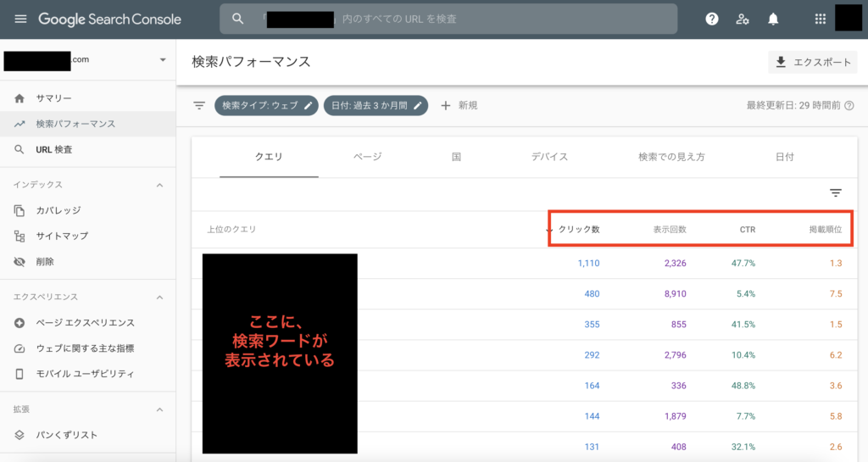Click the パンくずリスト layers icon
Viewport: 868px width, 462px height.
[19, 435]
